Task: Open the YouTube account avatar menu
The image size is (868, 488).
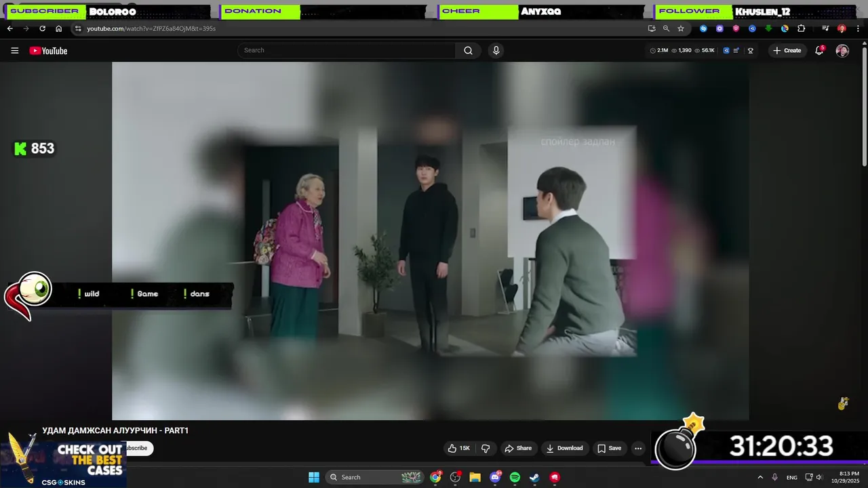Action: (x=842, y=51)
